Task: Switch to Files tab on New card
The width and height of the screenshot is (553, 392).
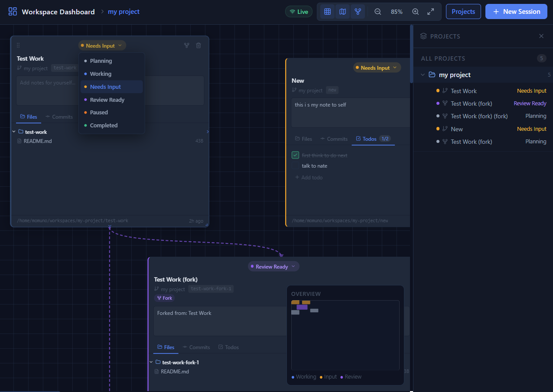Action: click(303, 139)
